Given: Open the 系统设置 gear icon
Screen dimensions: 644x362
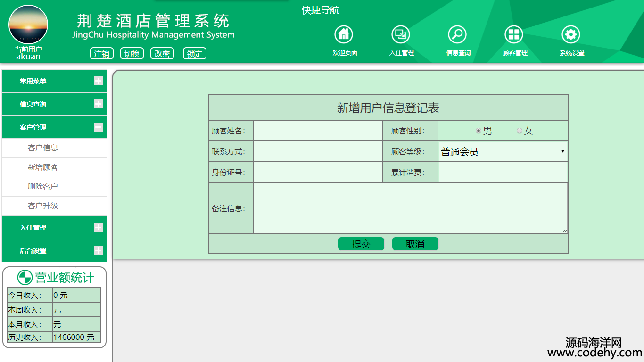Looking at the screenshot, I should tap(571, 34).
